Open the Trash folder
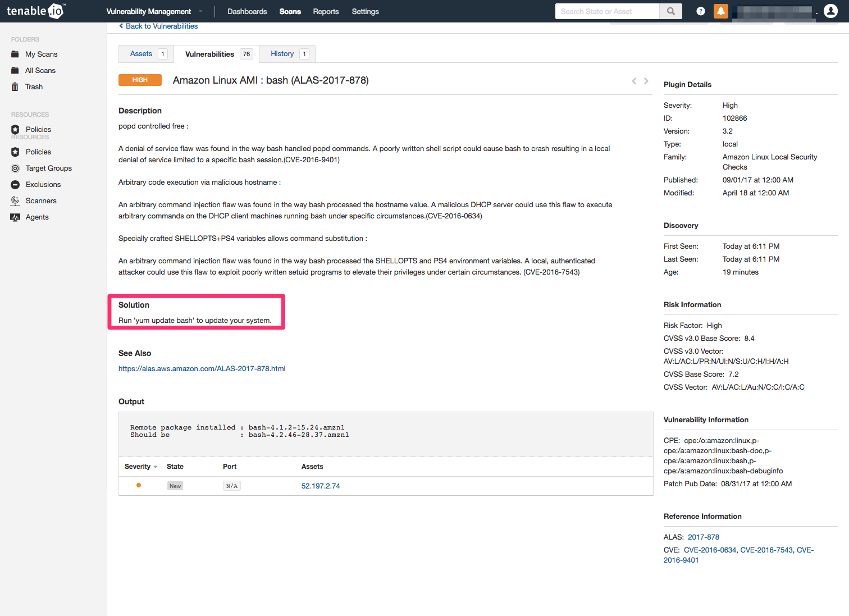Image resolution: width=849 pixels, height=616 pixels. (x=34, y=87)
